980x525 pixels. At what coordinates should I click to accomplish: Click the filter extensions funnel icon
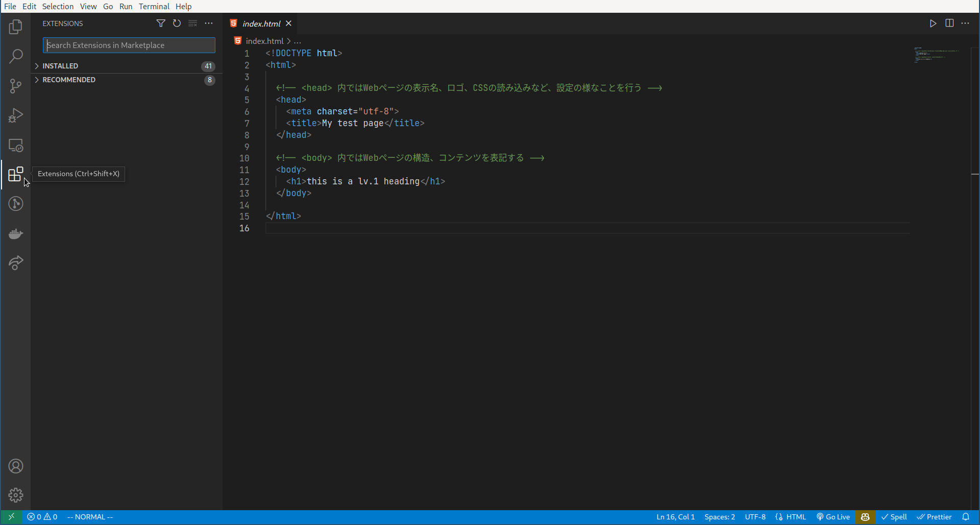pos(160,23)
